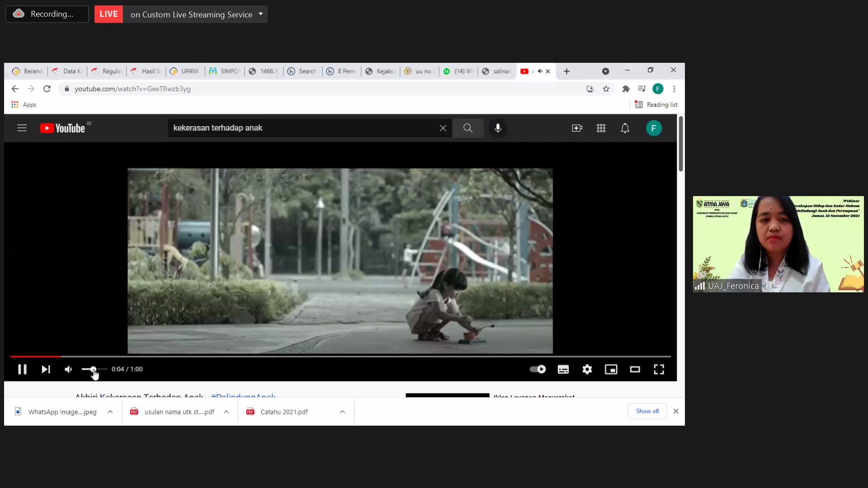Select UAJ_Feronica participant video
This screenshot has width=868, height=488.
tap(778, 244)
